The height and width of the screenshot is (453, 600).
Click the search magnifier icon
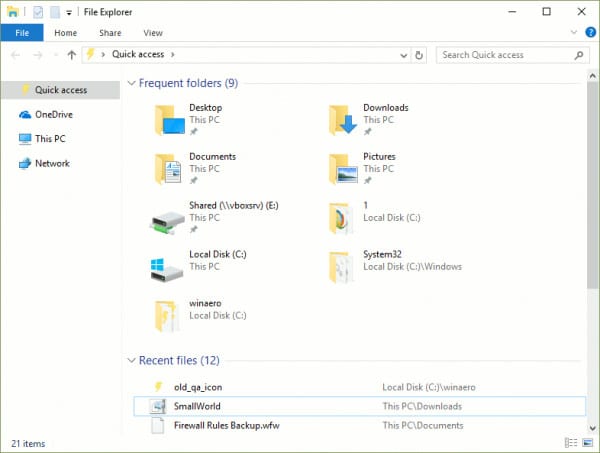(579, 55)
